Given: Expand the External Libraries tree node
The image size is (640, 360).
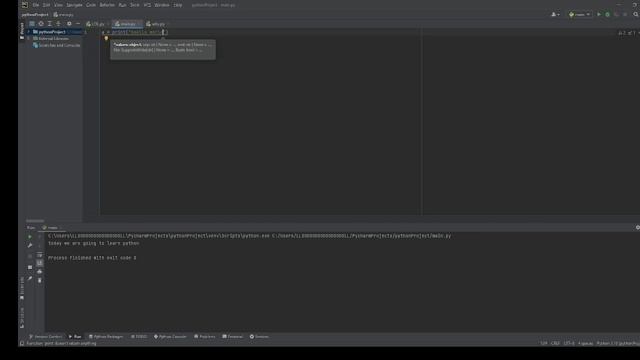Looking at the screenshot, I should (x=29, y=38).
